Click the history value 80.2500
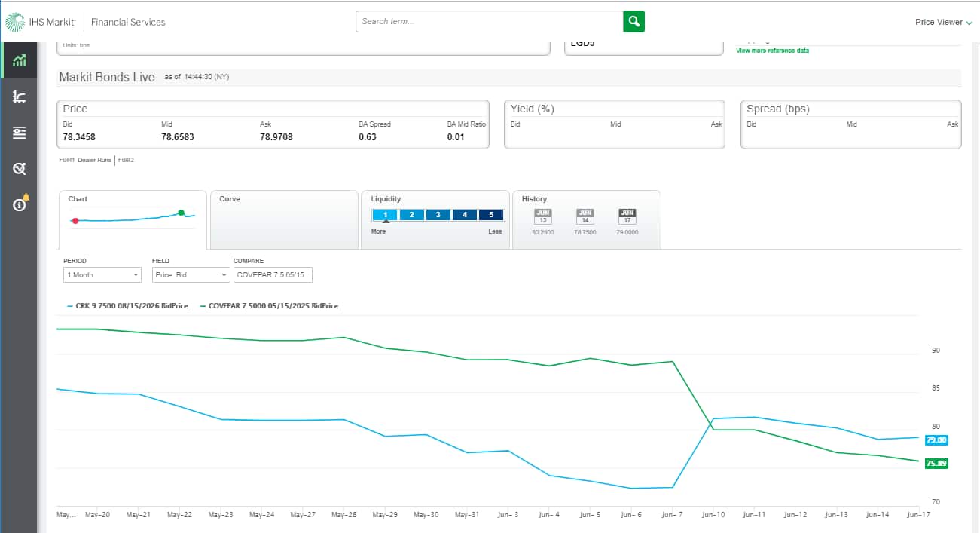This screenshot has width=980, height=533. pyautogui.click(x=542, y=233)
